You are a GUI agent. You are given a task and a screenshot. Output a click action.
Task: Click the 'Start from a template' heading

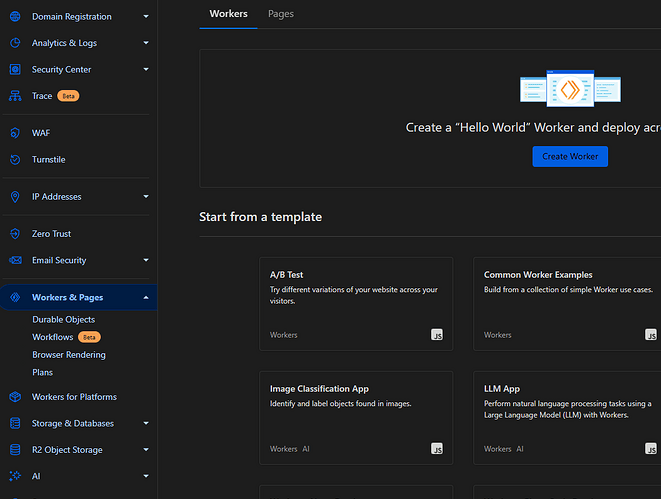tap(261, 217)
